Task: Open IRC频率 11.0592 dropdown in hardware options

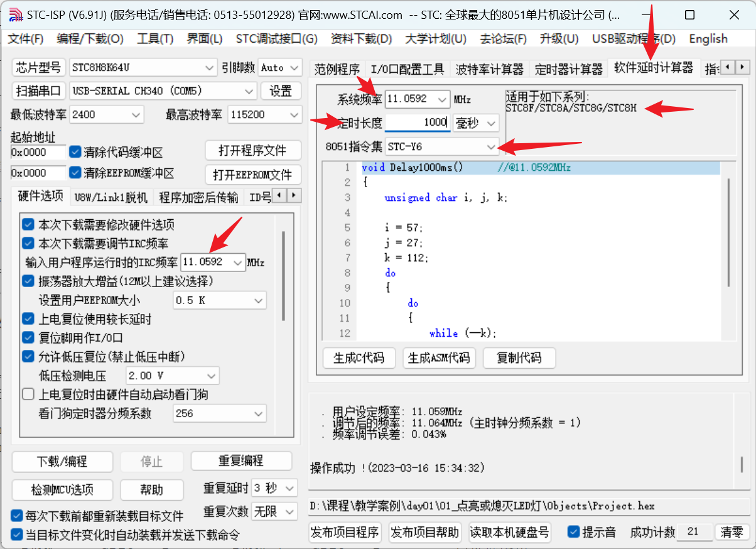Action: point(213,262)
